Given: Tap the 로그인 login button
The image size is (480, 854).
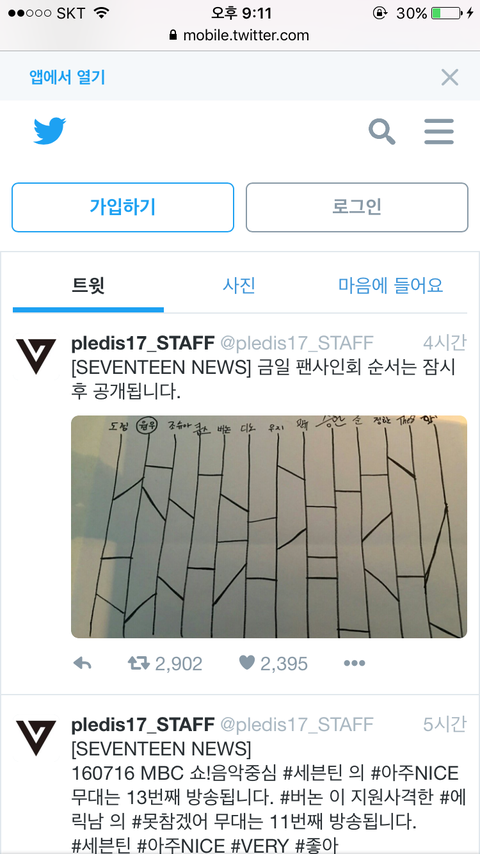Looking at the screenshot, I should pos(357,207).
